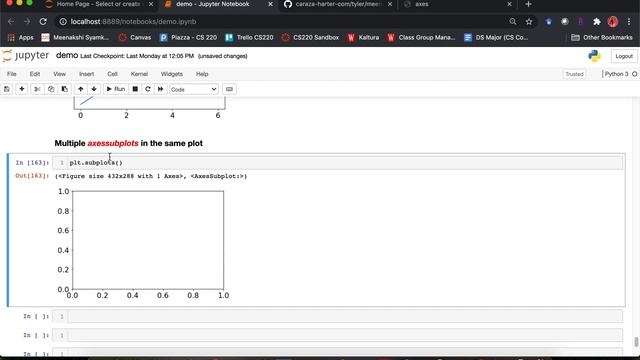
Task: Click the first empty code cell
Action: (x=345, y=316)
